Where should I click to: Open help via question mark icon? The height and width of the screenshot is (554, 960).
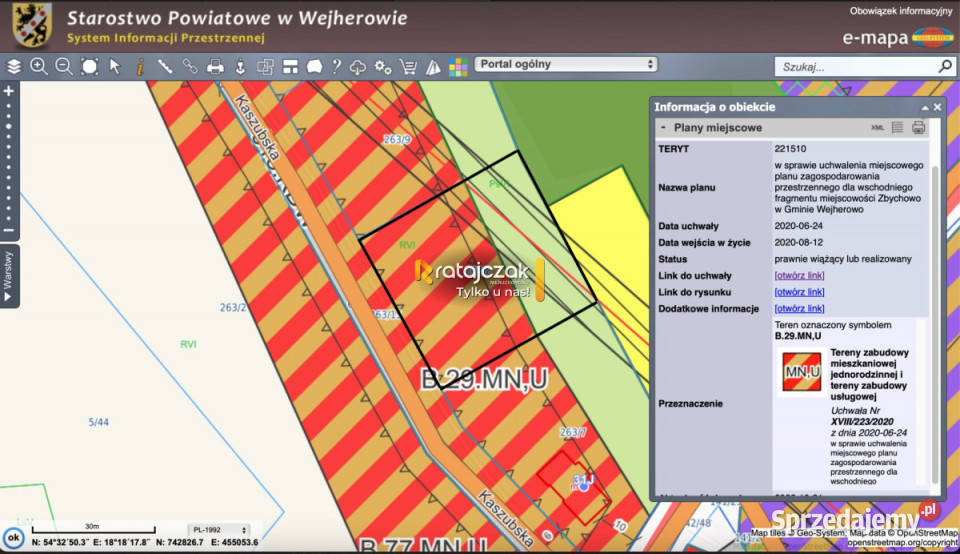(336, 66)
